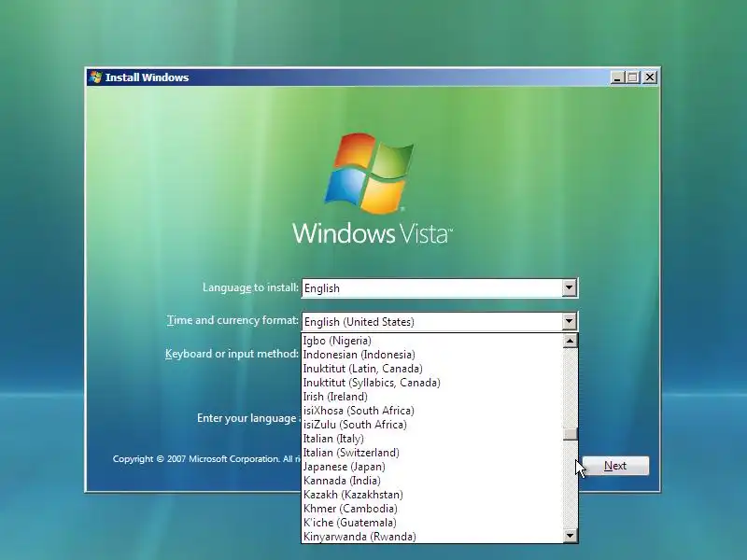Click the Language to install dropdown arrow
This screenshot has width=747, height=560.
click(x=569, y=287)
